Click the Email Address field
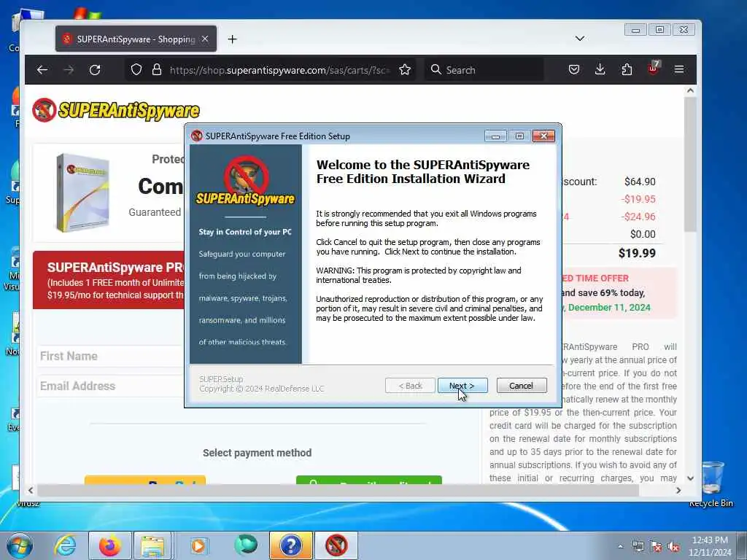This screenshot has height=560, width=747. (111, 386)
